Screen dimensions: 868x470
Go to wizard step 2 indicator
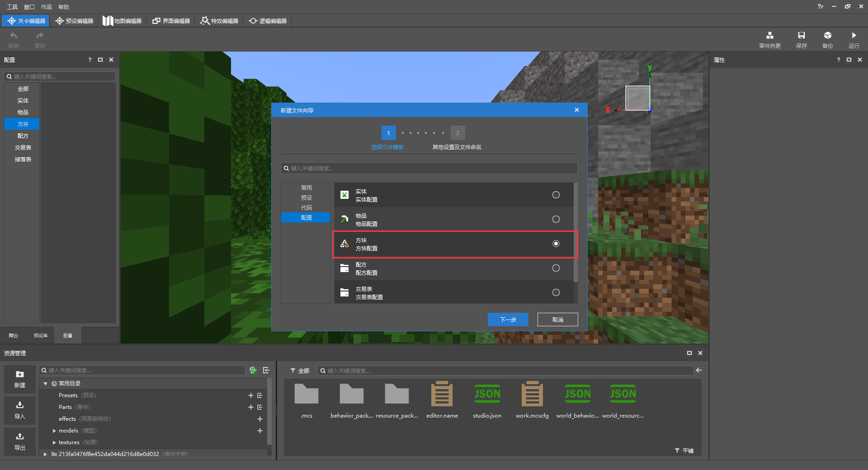coord(458,133)
